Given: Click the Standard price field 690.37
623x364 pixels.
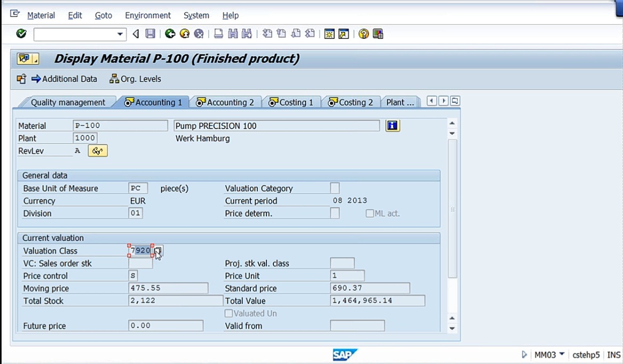Looking at the screenshot, I should click(x=370, y=288).
